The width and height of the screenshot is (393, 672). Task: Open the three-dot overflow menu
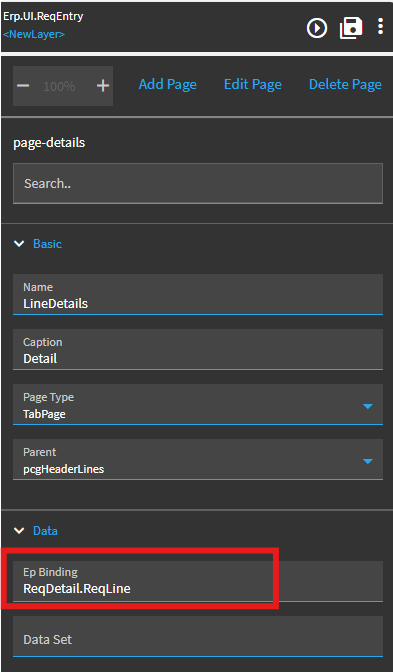(x=380, y=26)
